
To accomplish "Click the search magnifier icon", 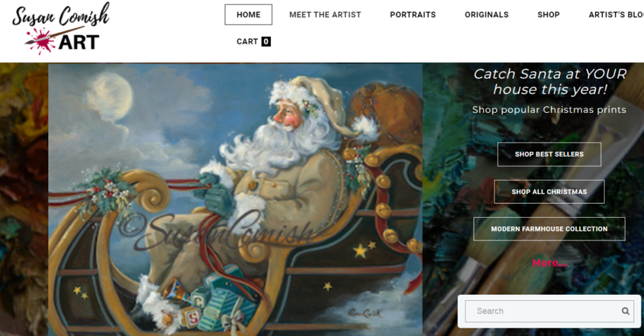I will 625,312.
